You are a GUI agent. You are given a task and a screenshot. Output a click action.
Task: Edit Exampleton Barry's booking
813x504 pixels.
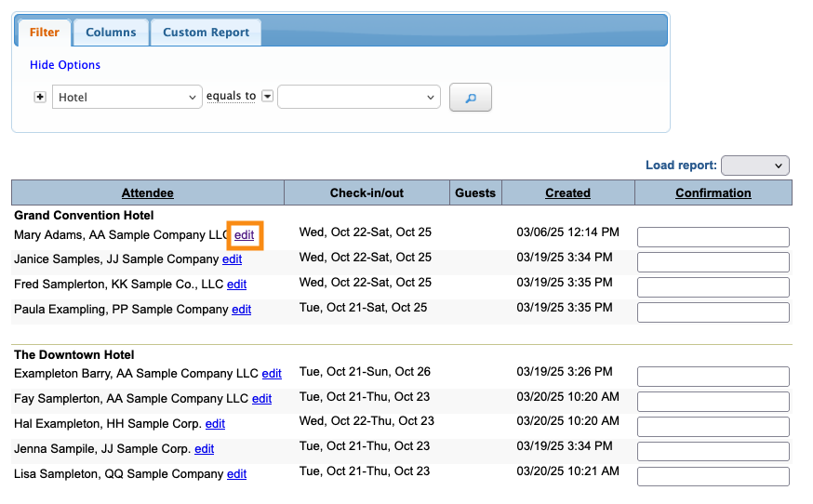(x=272, y=374)
